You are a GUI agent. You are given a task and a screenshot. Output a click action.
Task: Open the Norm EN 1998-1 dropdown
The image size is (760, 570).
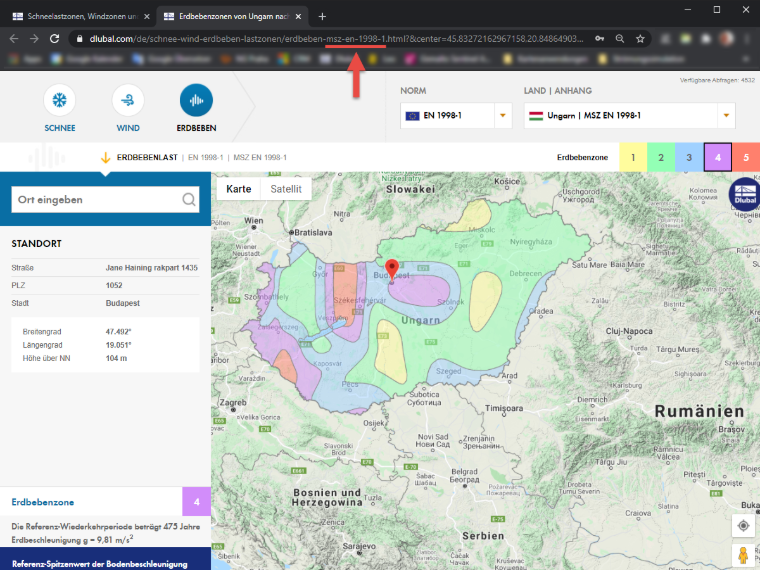click(456, 115)
